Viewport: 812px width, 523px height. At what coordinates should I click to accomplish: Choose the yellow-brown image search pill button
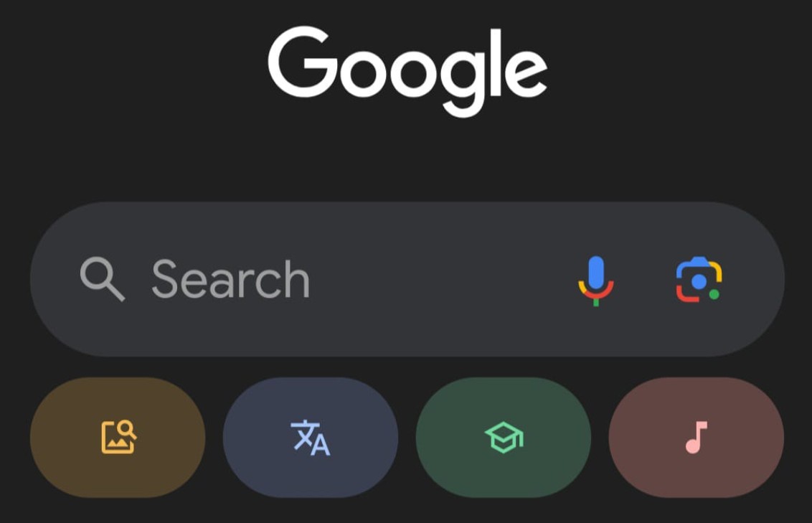[x=118, y=438]
